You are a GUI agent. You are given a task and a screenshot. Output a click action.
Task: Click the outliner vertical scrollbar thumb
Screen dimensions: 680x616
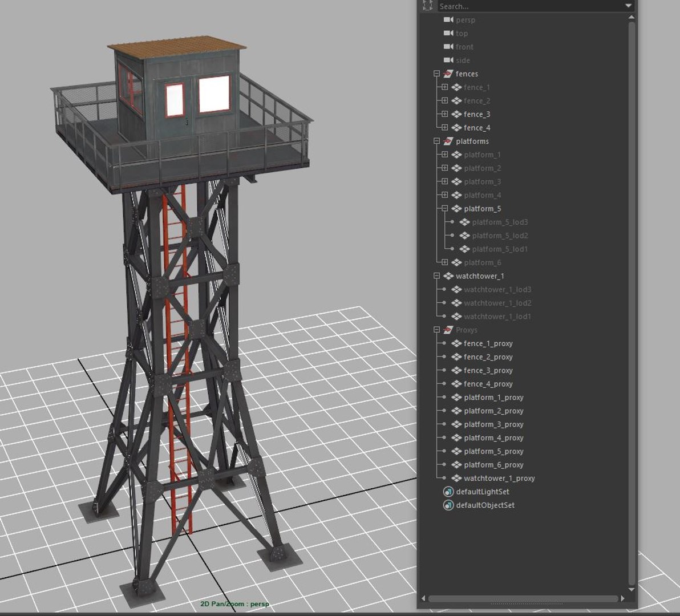pos(632,302)
